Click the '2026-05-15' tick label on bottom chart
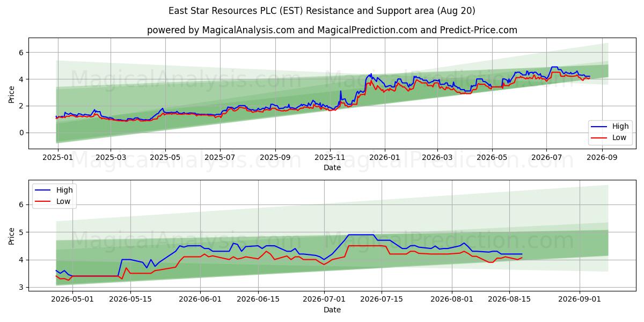This screenshot has height=322, width=644. pyautogui.click(x=131, y=299)
